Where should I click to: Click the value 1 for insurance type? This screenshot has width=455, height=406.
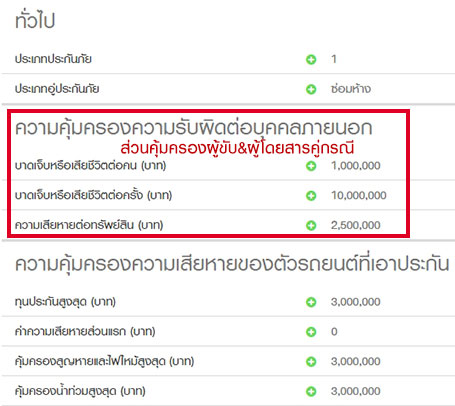click(x=334, y=59)
